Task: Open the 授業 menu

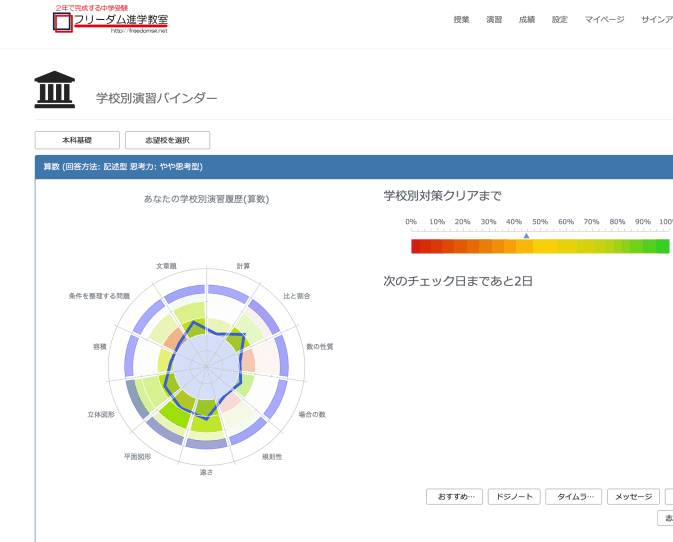Action: tap(461, 19)
